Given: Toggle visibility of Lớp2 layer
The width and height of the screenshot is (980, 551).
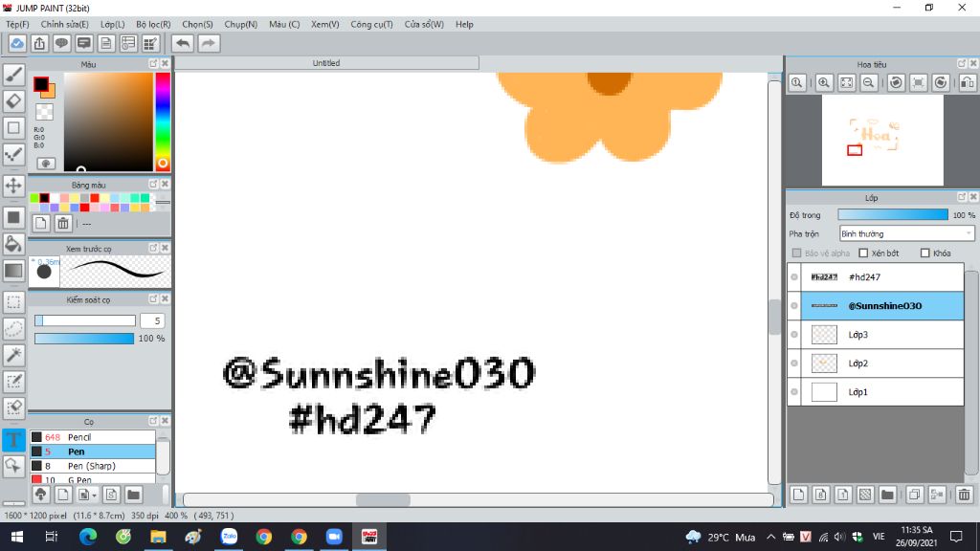Looking at the screenshot, I should 794,363.
